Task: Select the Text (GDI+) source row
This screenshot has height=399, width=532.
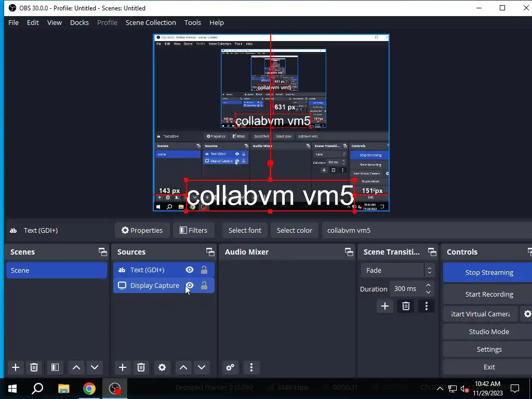Action: 164,270
